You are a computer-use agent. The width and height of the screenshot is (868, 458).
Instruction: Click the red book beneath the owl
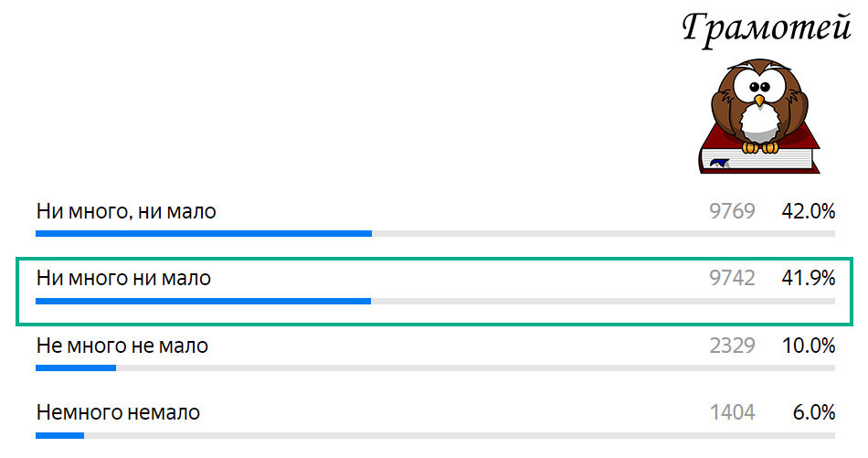759,155
